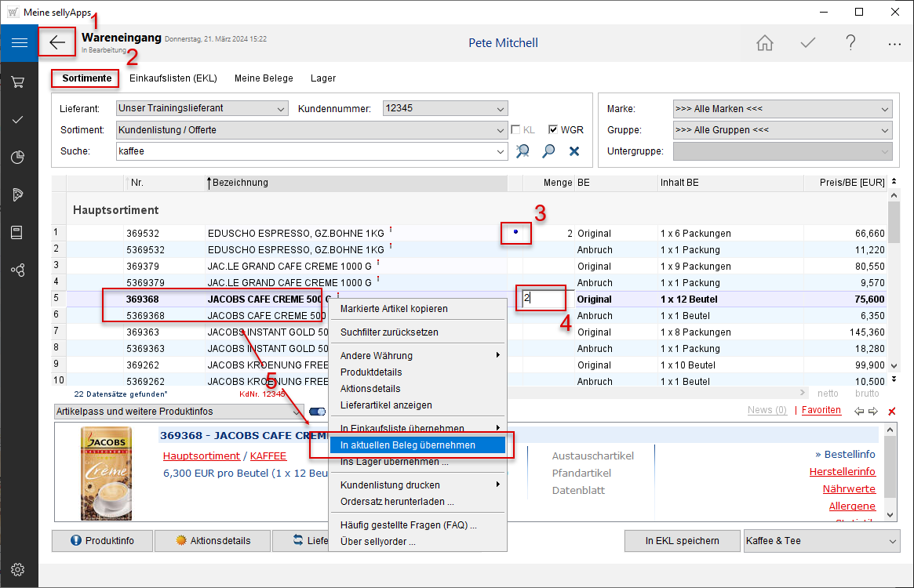Expand the Kaffee & Tee dropdown
Screen dimensions: 914x588
[x=892, y=541]
